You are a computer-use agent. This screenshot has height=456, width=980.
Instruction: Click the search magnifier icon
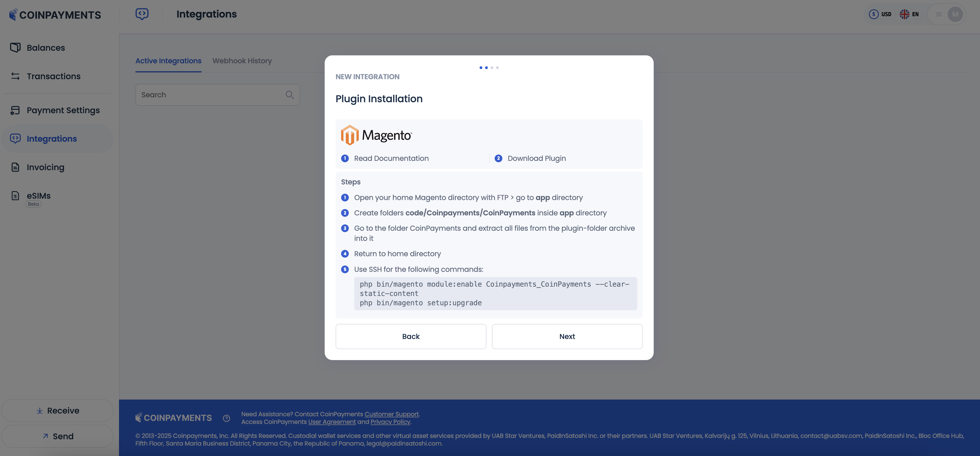pyautogui.click(x=290, y=94)
